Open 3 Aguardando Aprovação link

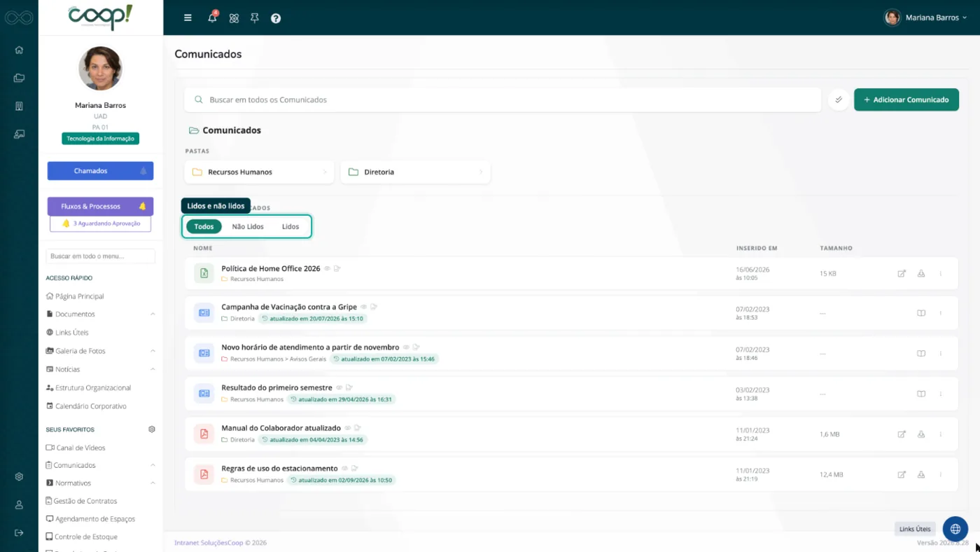coord(100,223)
